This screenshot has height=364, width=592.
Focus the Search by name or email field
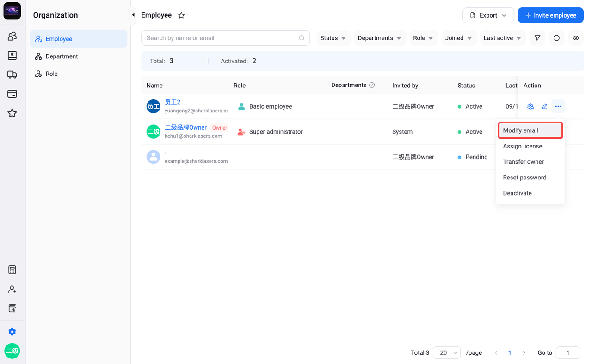click(x=226, y=38)
